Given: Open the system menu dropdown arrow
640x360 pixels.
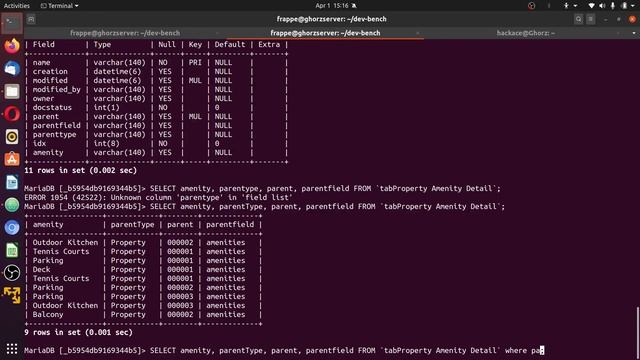Looking at the screenshot, I should (634, 6).
